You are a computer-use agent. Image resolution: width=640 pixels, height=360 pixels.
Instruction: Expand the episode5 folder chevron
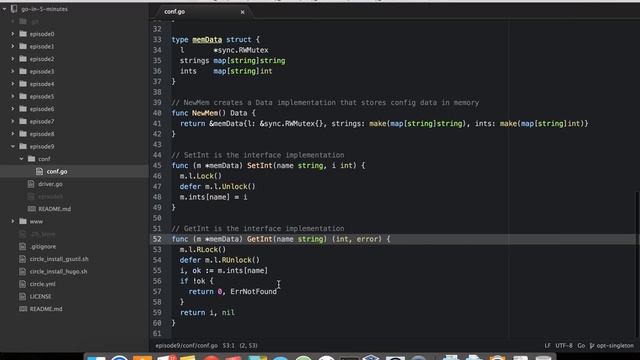pyautogui.click(x=13, y=96)
